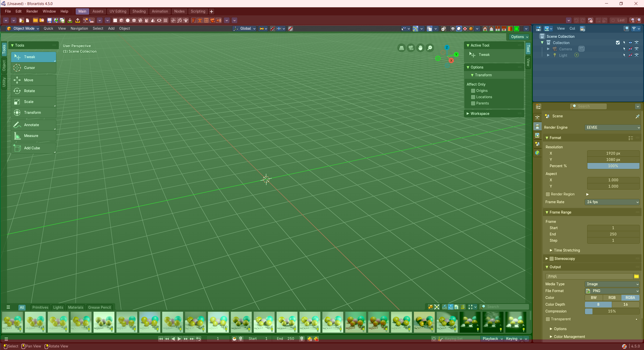Play the animation in the timeline
This screenshot has height=350, width=644.
(x=179, y=339)
